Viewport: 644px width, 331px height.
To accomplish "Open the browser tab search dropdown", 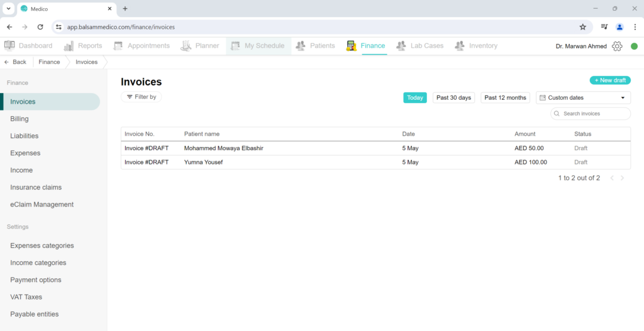I will (9, 9).
